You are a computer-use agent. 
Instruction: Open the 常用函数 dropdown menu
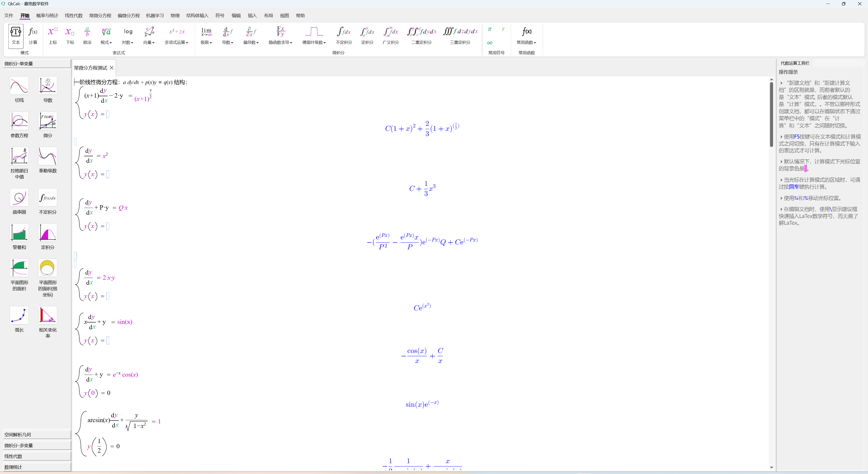(526, 42)
